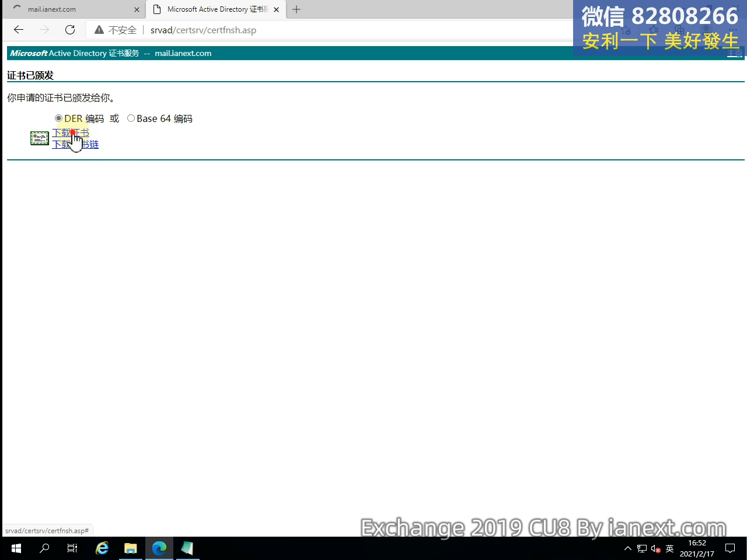Image resolution: width=747 pixels, height=560 pixels.
Task: Switch to the mail.ianext.com tab
Action: (x=76, y=9)
